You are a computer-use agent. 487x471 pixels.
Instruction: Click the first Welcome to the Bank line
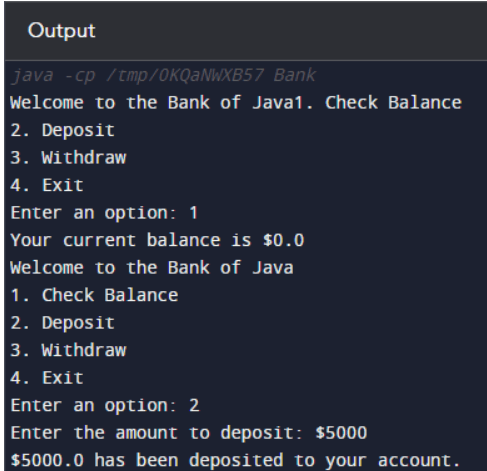pos(236,102)
